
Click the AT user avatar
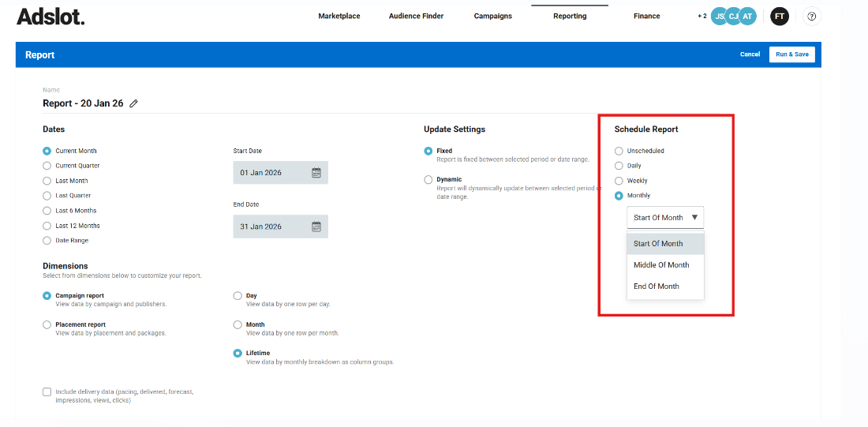coord(746,16)
